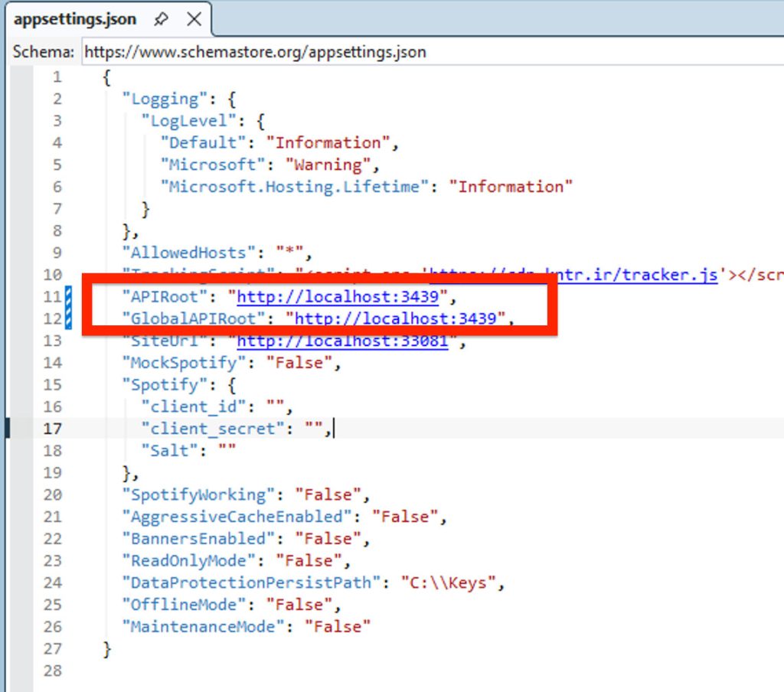
Task: Open the localhost:3439 link on APIRoot line
Action: [338, 296]
